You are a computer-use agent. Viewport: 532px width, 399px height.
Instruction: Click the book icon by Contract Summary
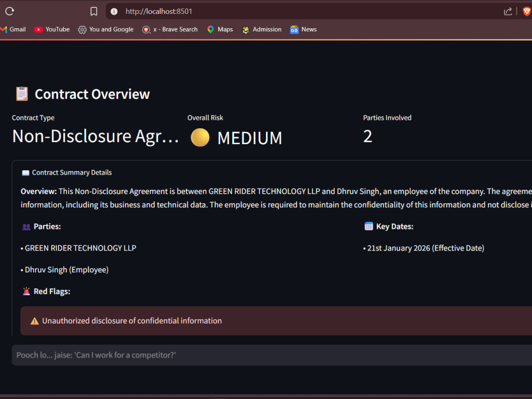pos(26,173)
